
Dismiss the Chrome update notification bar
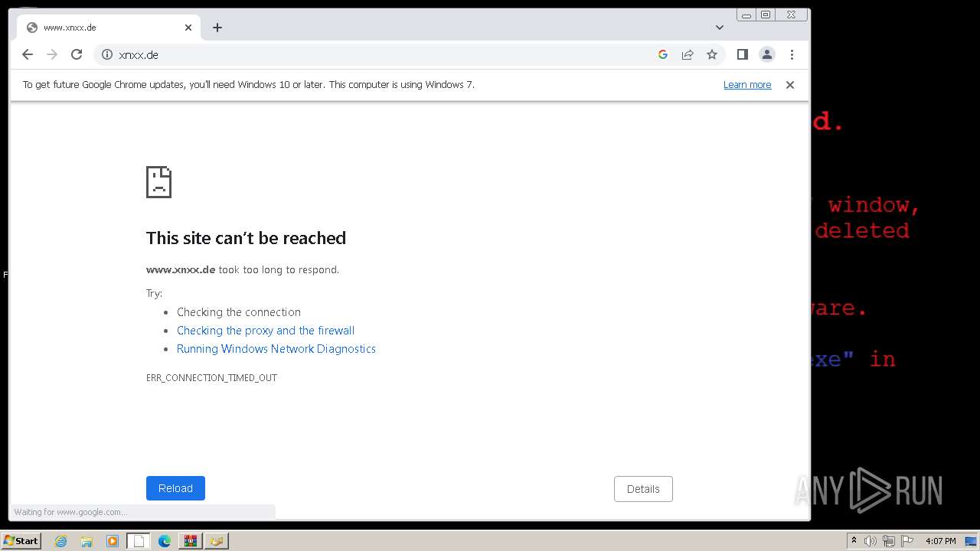[x=790, y=85]
